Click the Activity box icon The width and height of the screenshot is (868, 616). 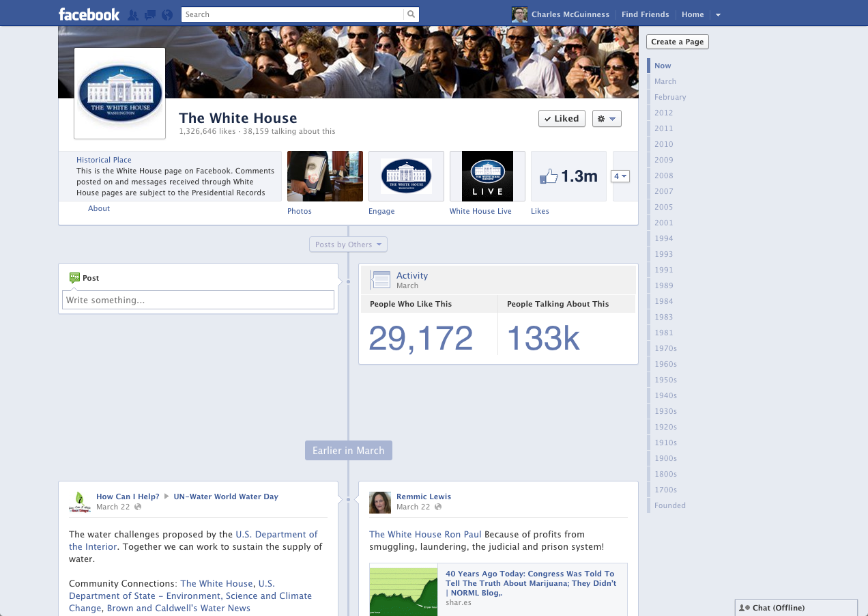tap(380, 280)
